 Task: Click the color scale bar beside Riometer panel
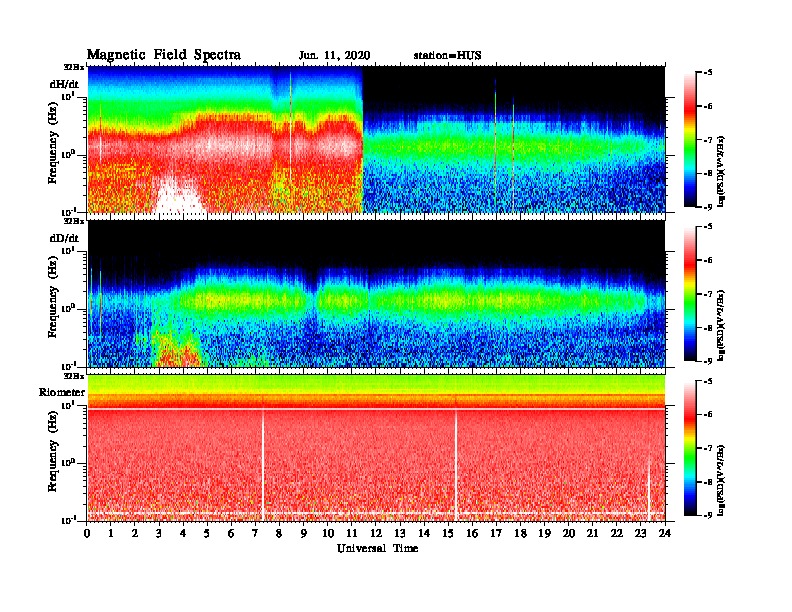[x=690, y=448]
